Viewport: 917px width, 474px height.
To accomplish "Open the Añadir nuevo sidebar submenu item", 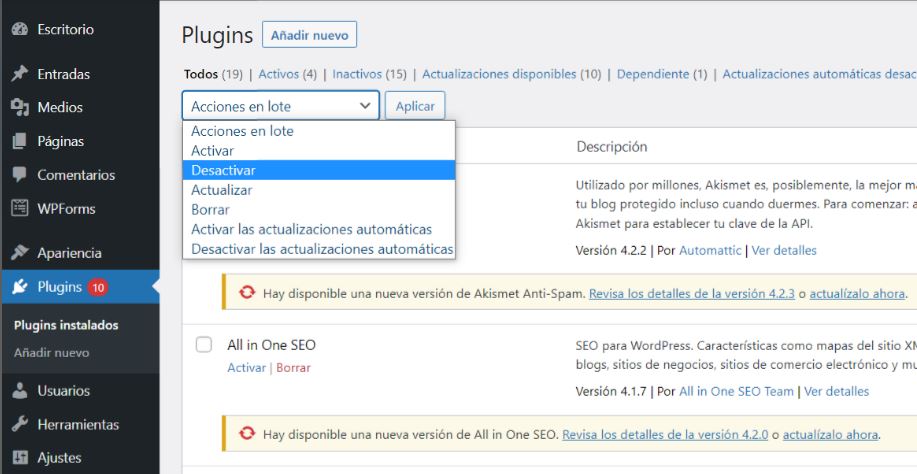I will (x=51, y=353).
